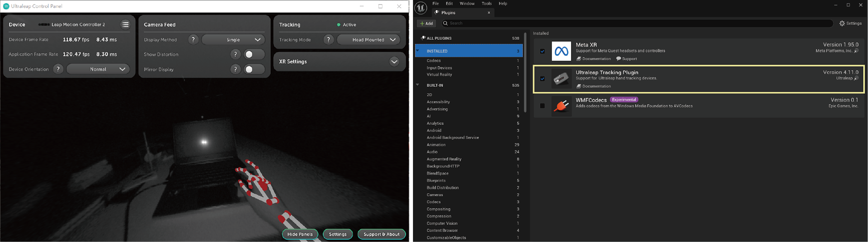Viewport: 868px width, 242px height.
Task: Open Meta XR Documentation link
Action: tap(594, 59)
